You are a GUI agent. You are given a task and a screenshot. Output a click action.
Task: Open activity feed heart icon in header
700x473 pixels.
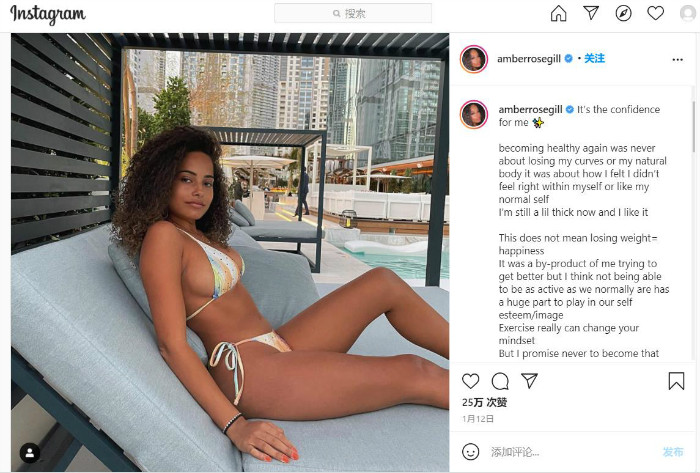pos(655,13)
